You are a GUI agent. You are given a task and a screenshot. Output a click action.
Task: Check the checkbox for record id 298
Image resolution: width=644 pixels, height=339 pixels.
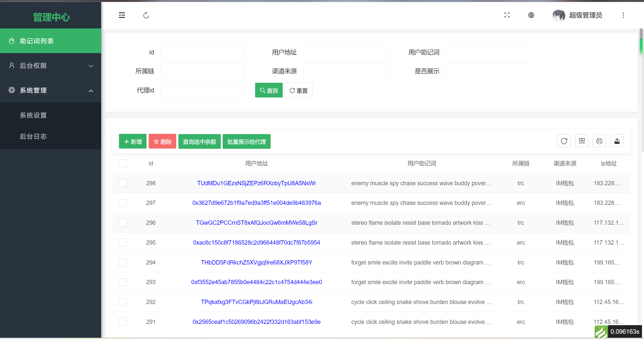(x=123, y=183)
